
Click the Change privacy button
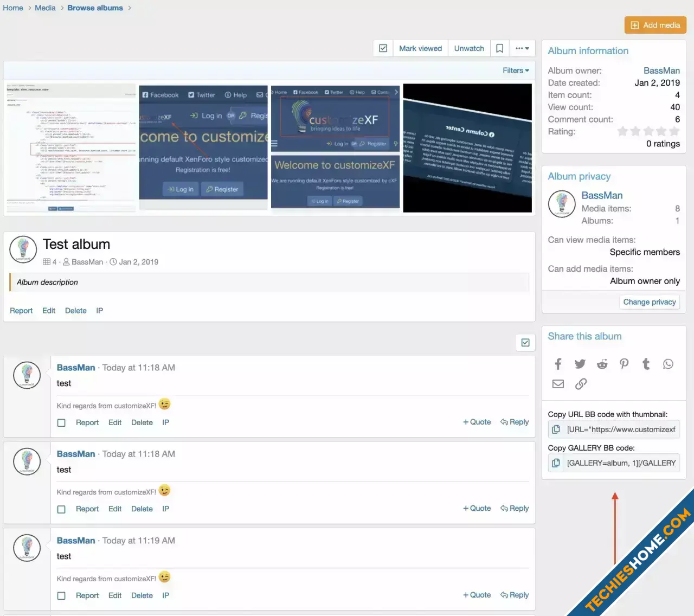pyautogui.click(x=650, y=302)
